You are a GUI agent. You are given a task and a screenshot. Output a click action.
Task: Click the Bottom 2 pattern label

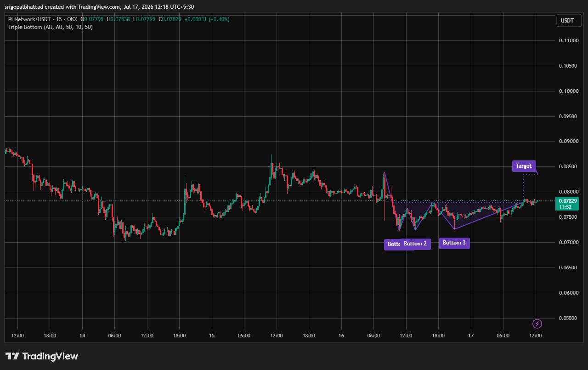415,244
